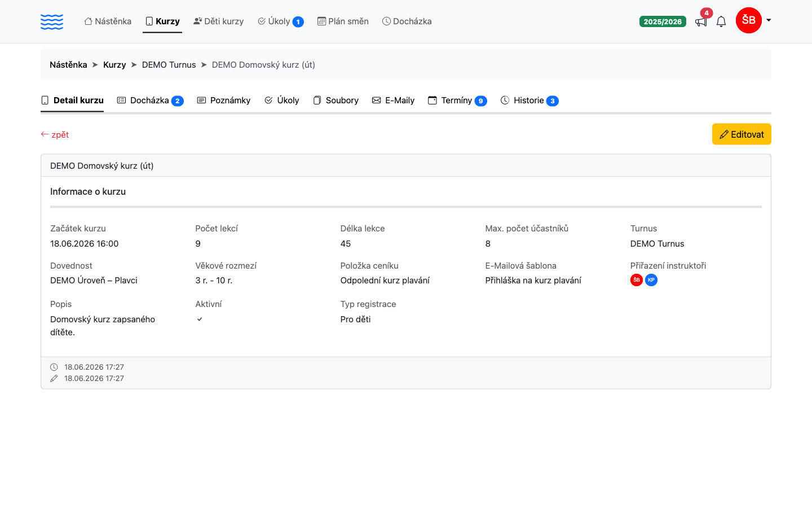Switch to the Historie tab

pos(529,100)
